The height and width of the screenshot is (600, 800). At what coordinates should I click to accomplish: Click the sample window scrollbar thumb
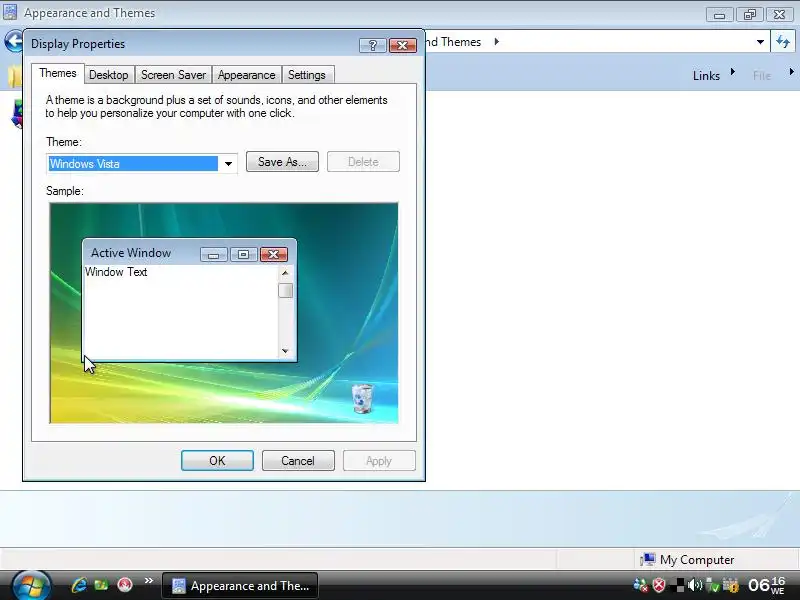pos(285,290)
